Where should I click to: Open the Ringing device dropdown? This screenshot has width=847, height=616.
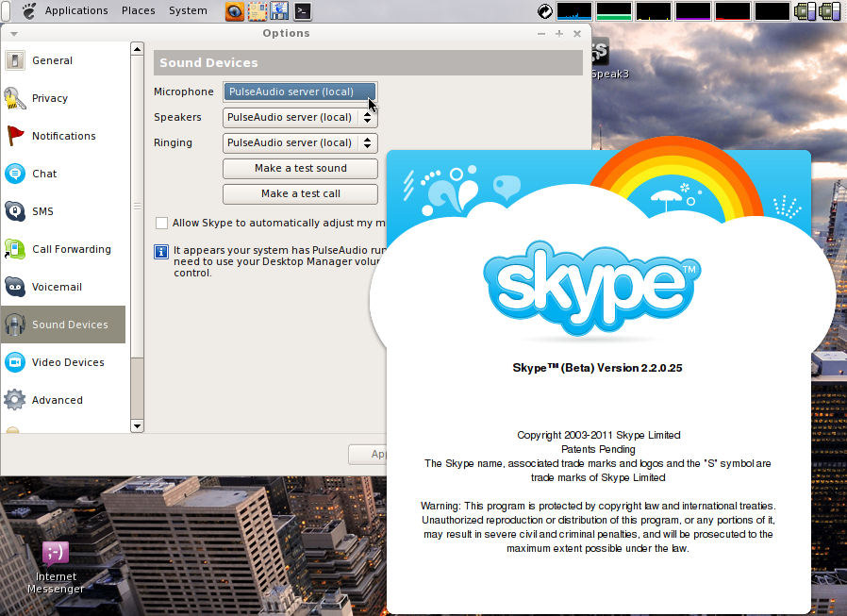[300, 142]
